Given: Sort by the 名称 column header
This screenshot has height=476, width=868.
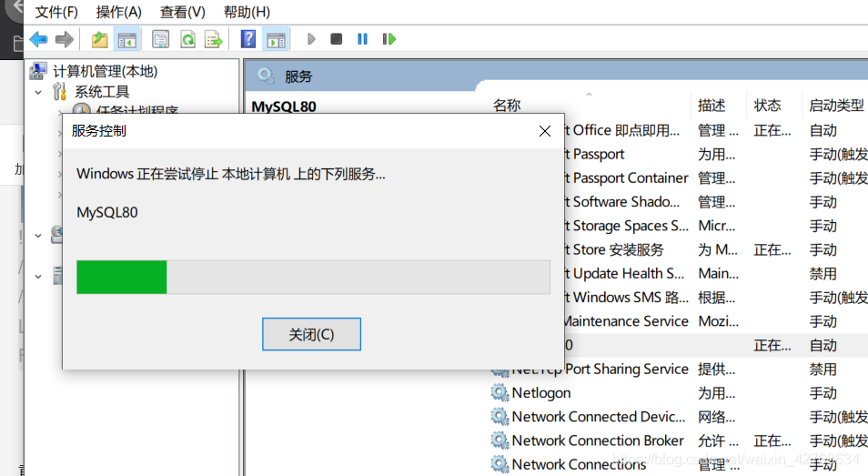Looking at the screenshot, I should (507, 106).
